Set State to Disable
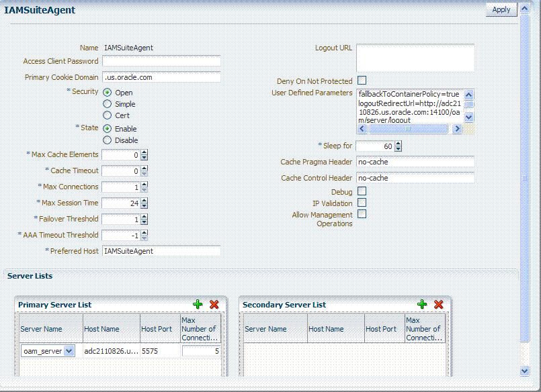This screenshot has height=392, width=541. 108,140
